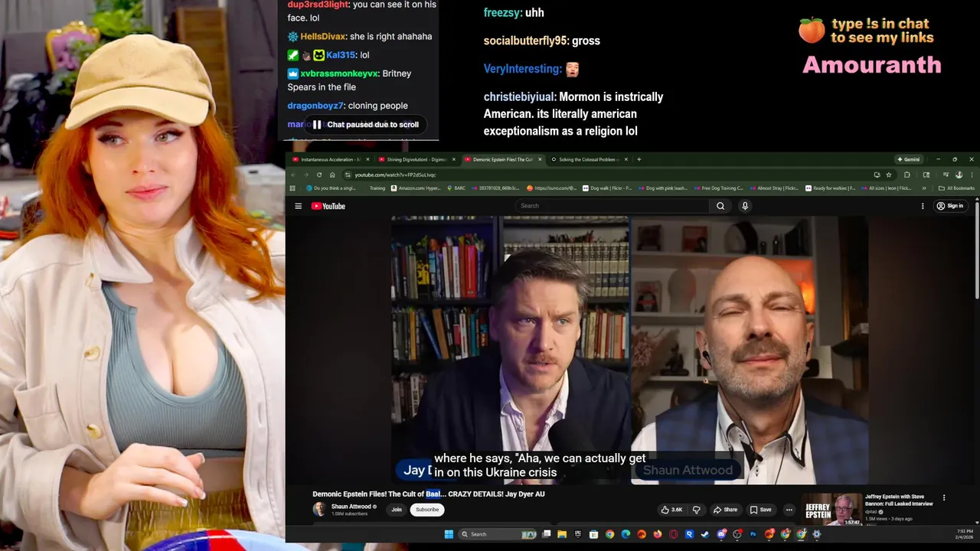Click the Join button
The width and height of the screenshot is (980, 551).
pos(397,510)
